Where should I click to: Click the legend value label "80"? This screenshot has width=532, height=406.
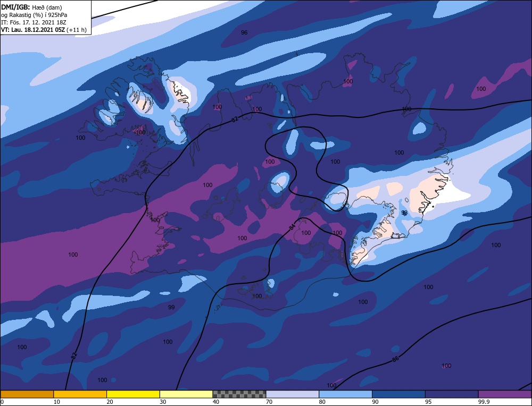pyautogui.click(x=322, y=402)
